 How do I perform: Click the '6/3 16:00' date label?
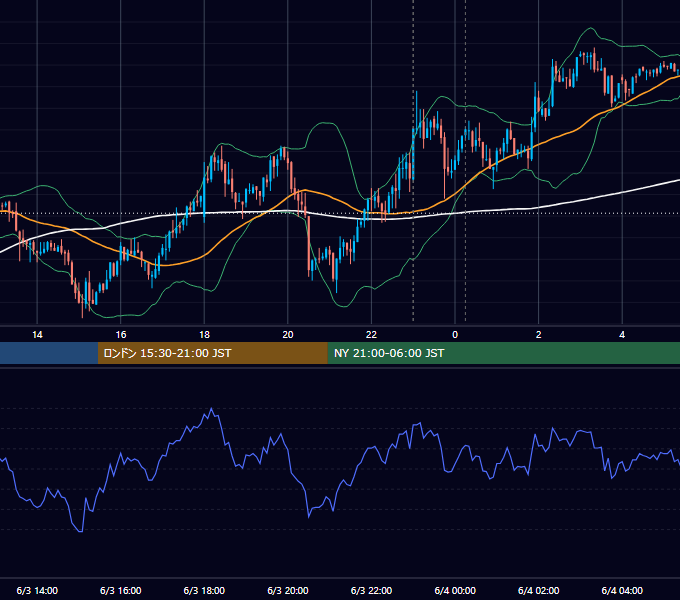coord(121,590)
